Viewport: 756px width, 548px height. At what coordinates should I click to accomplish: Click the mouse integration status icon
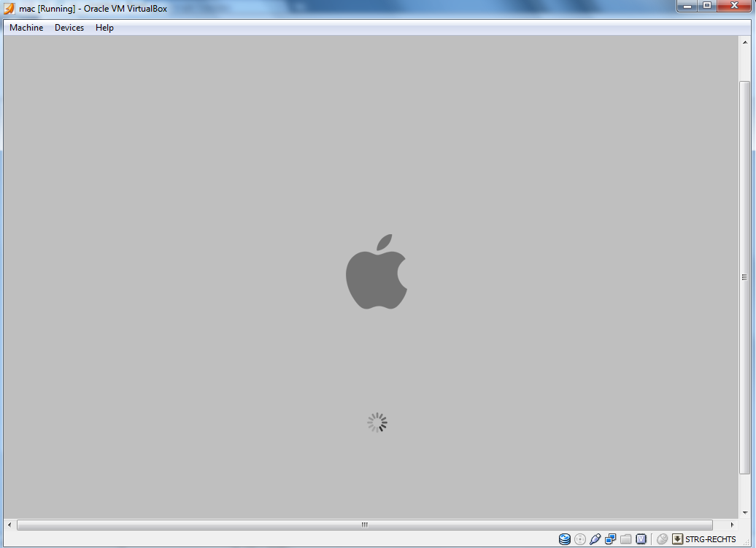tap(663, 539)
